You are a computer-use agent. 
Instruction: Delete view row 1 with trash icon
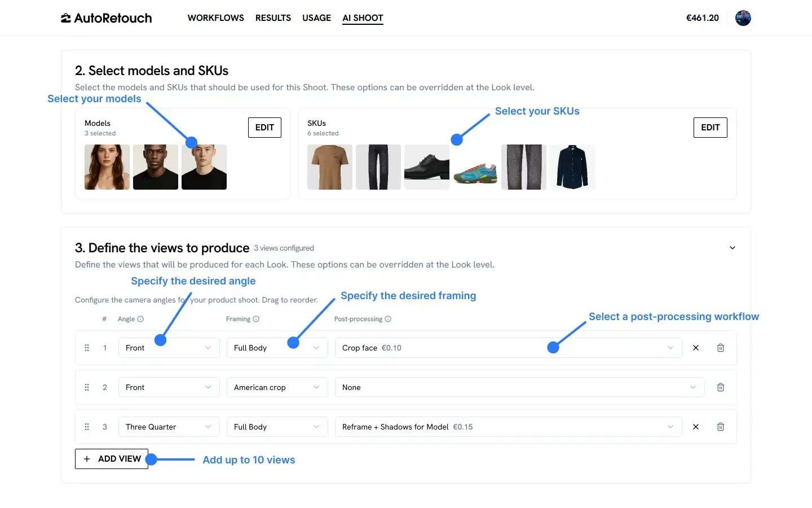click(720, 348)
